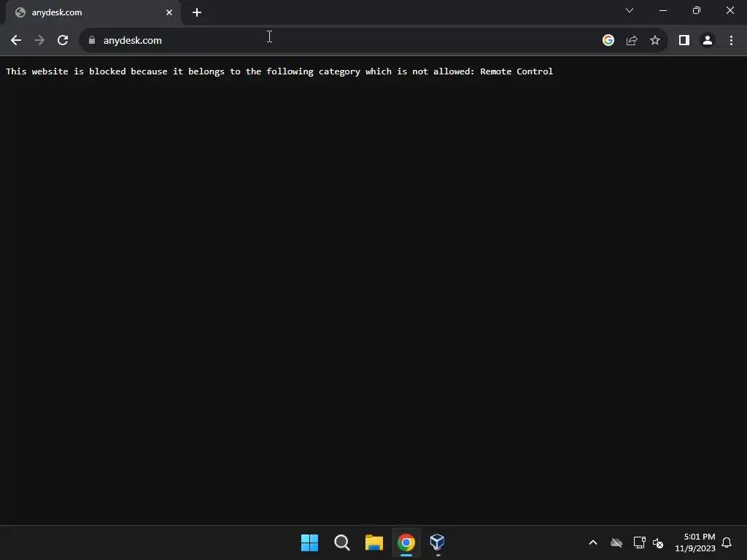Minimize the Chrome window

pos(662,10)
